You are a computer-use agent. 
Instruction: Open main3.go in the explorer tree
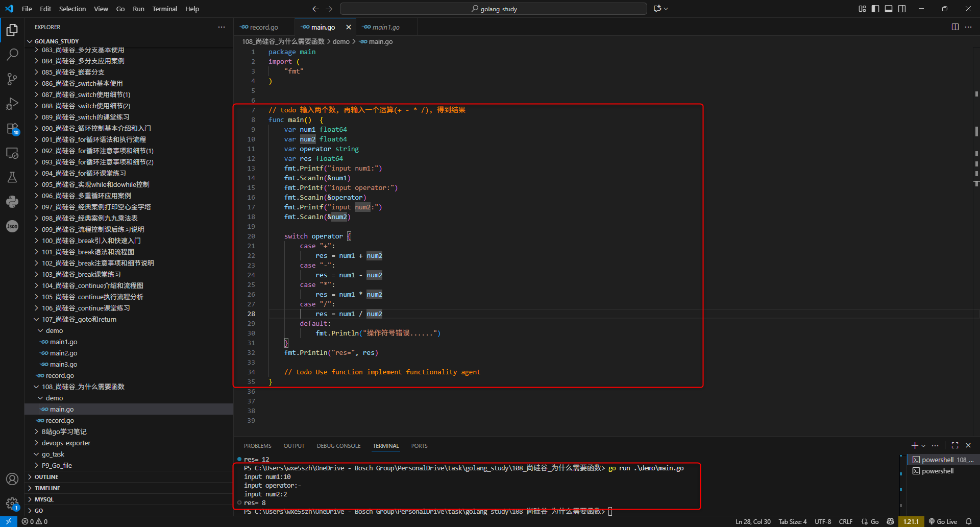click(x=129, y=364)
